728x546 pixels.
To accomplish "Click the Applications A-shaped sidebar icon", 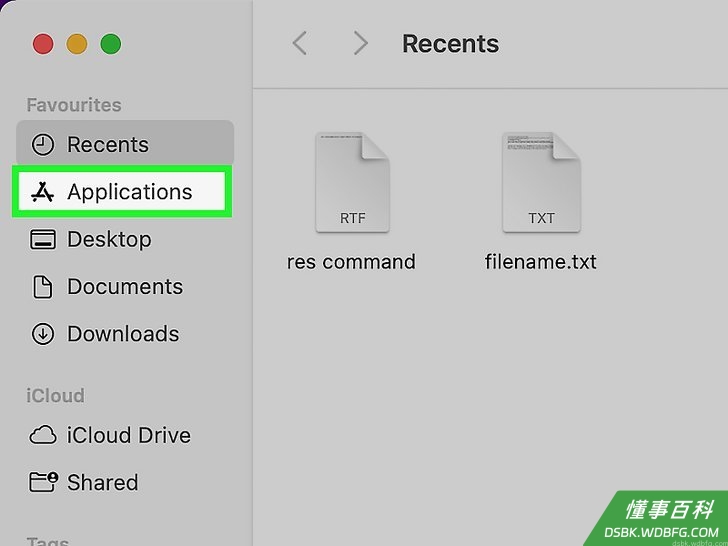I will pos(43,192).
